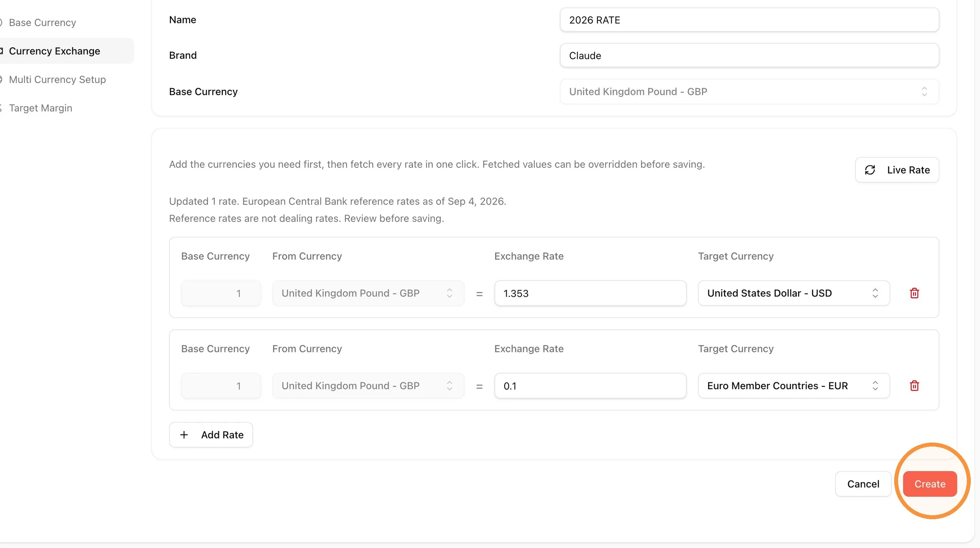Delete the EUR exchange rate row
This screenshot has width=980, height=548.
pyautogui.click(x=914, y=386)
